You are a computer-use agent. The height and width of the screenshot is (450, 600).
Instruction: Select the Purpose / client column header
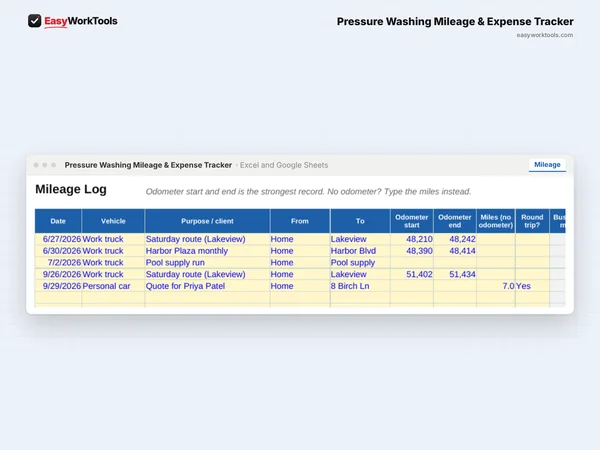pos(207,221)
